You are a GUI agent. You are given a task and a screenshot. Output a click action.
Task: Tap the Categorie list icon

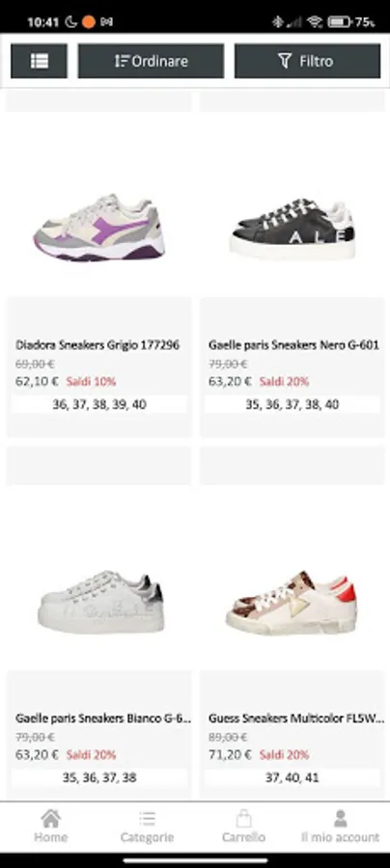147,819
